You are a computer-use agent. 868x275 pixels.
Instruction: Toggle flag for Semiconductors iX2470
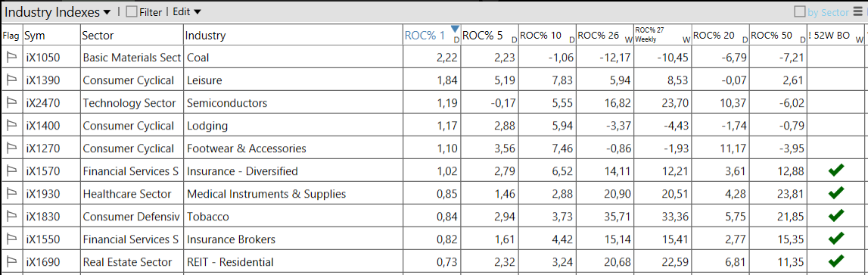pyautogui.click(x=11, y=102)
